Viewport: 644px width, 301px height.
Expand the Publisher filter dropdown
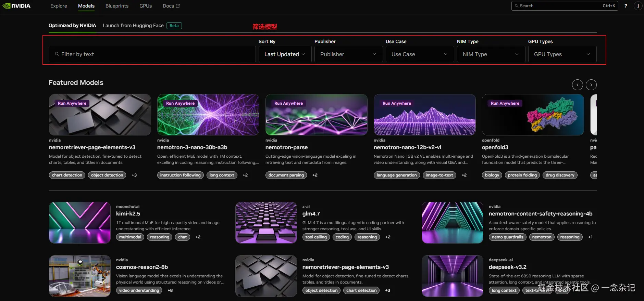(348, 54)
